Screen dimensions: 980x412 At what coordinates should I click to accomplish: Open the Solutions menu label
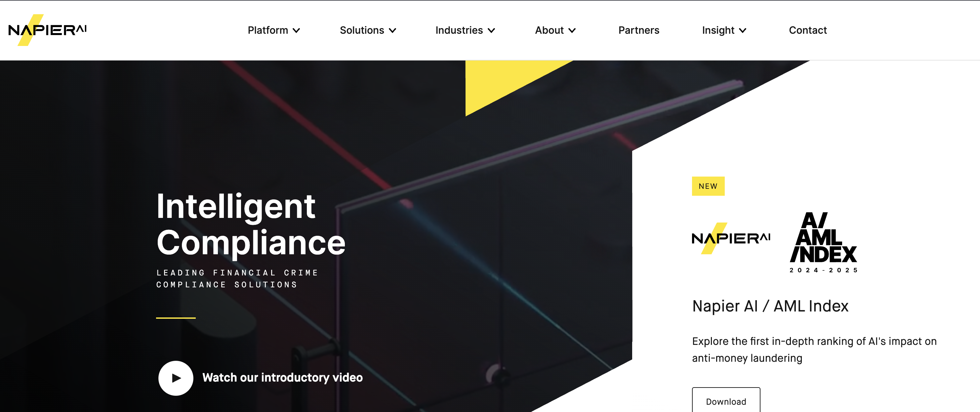click(x=362, y=30)
